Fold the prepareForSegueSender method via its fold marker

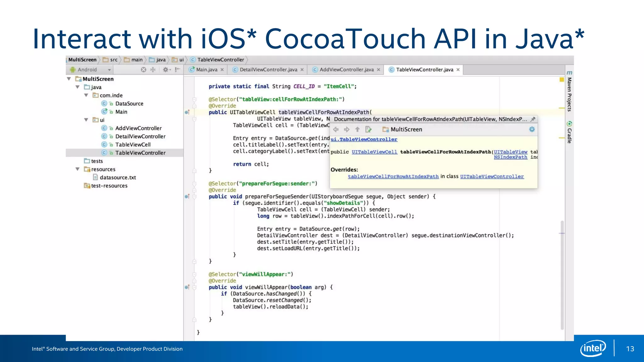(194, 197)
